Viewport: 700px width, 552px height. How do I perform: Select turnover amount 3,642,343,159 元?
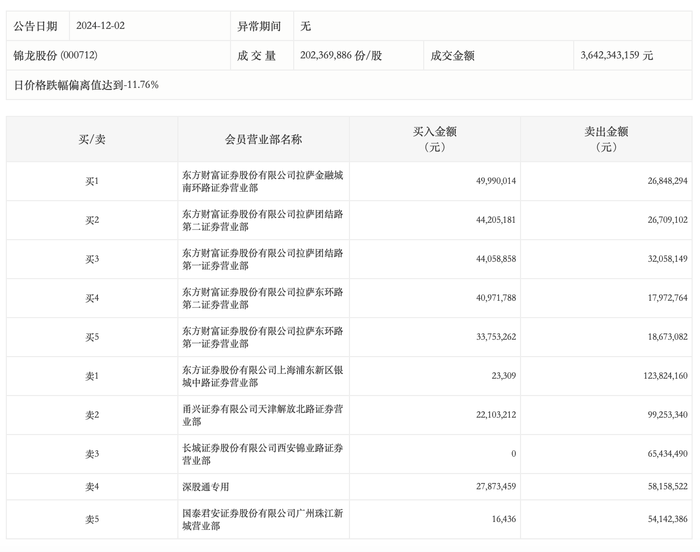pos(617,55)
